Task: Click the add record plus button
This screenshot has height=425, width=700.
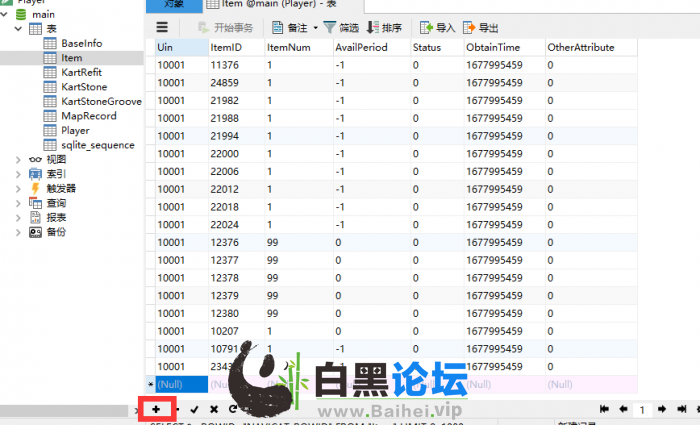Action: pos(155,409)
